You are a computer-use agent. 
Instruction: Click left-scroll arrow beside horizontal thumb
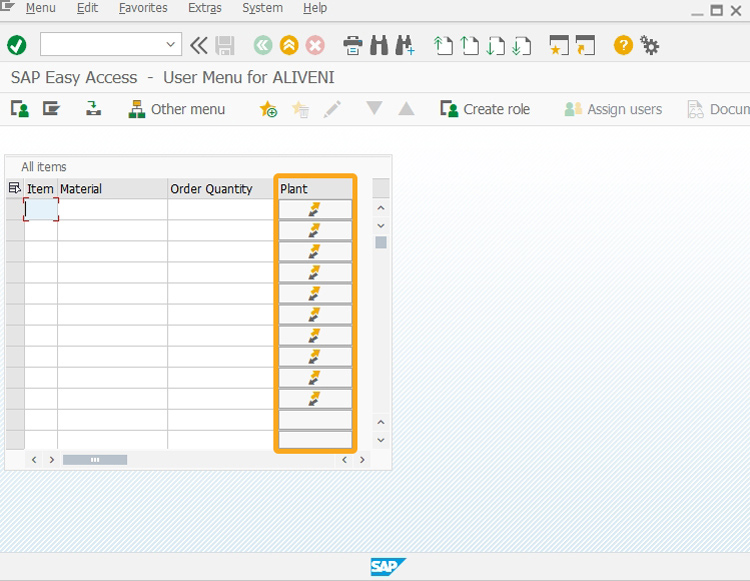tap(34, 460)
